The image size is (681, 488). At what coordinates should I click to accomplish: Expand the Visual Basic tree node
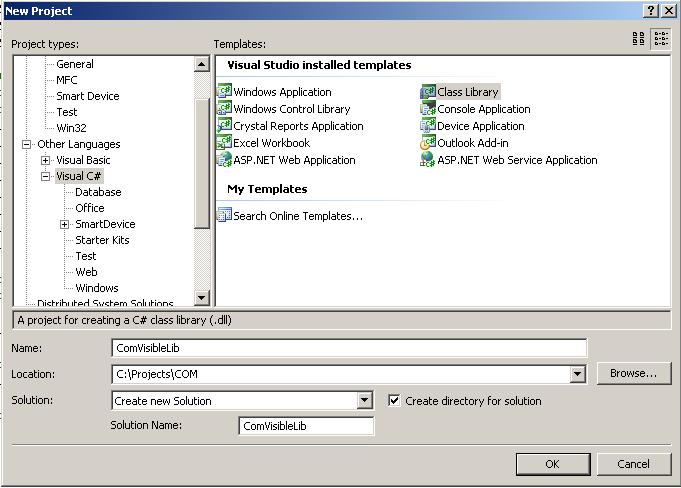click(45, 160)
